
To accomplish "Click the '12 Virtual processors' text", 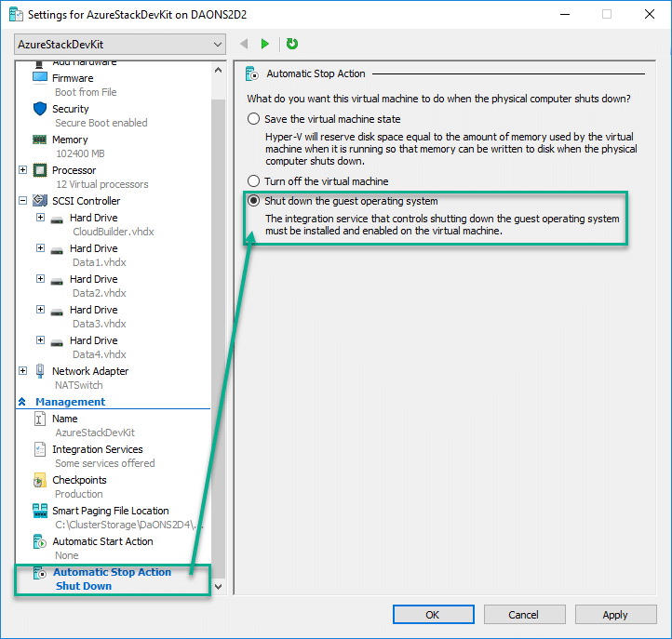I will click(102, 184).
